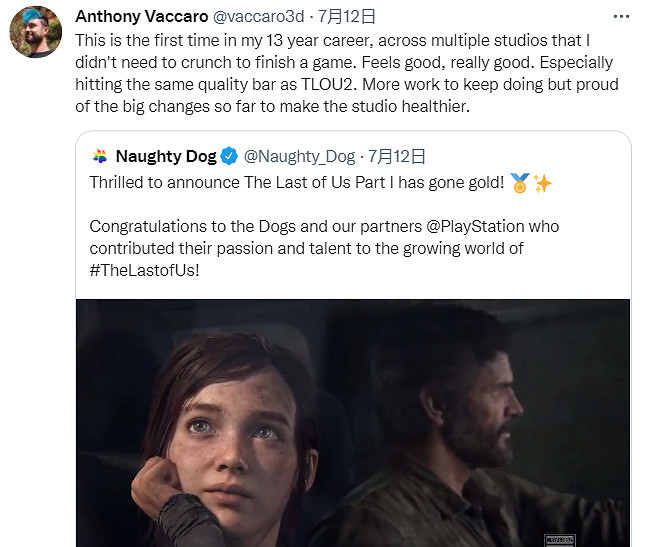Open the tweet's three-dot more menu

click(x=620, y=18)
